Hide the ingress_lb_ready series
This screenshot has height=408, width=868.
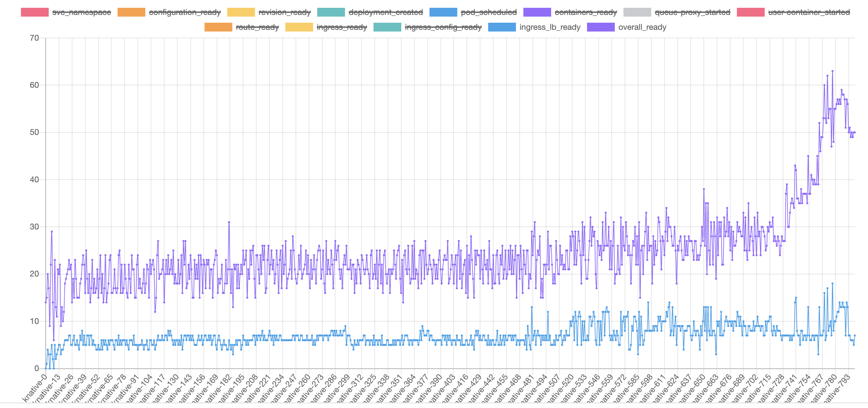[550, 27]
